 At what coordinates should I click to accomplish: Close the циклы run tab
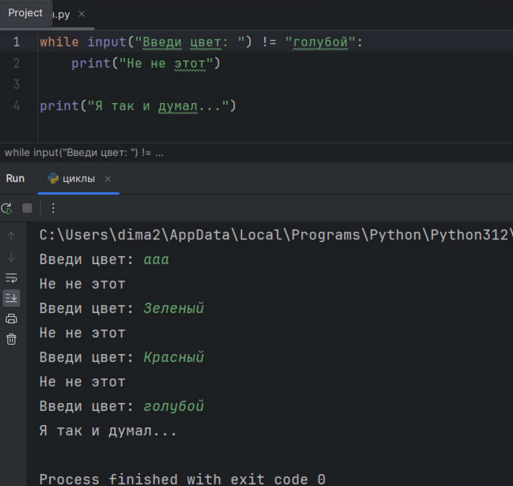click(x=108, y=179)
